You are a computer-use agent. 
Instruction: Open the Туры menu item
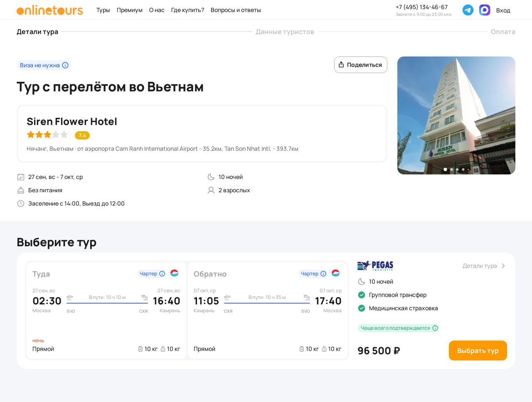tap(103, 10)
